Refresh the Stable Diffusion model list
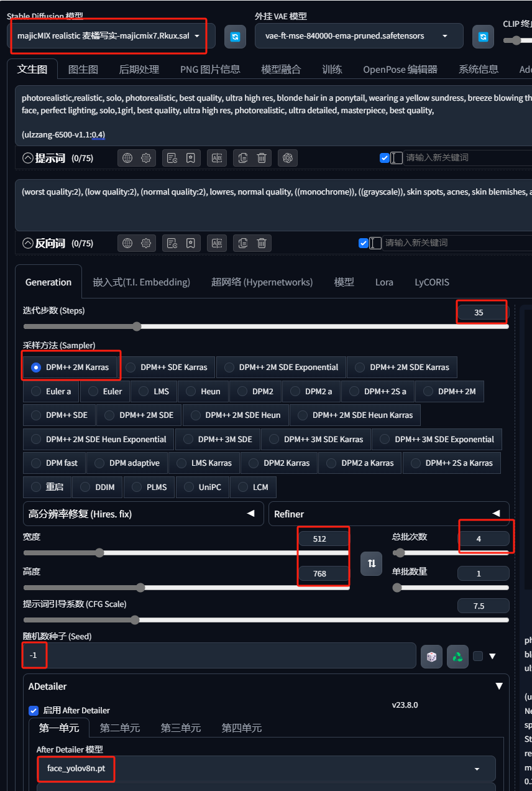Screen dimensions: 532x791 (x=235, y=37)
